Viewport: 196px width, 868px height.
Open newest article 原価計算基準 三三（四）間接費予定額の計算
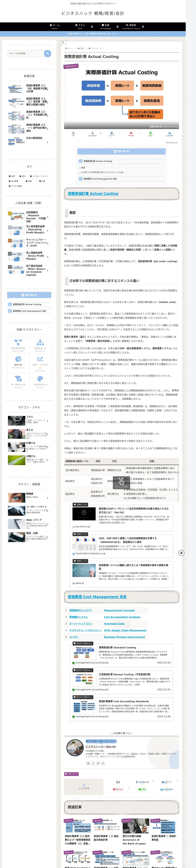coord(29,89)
